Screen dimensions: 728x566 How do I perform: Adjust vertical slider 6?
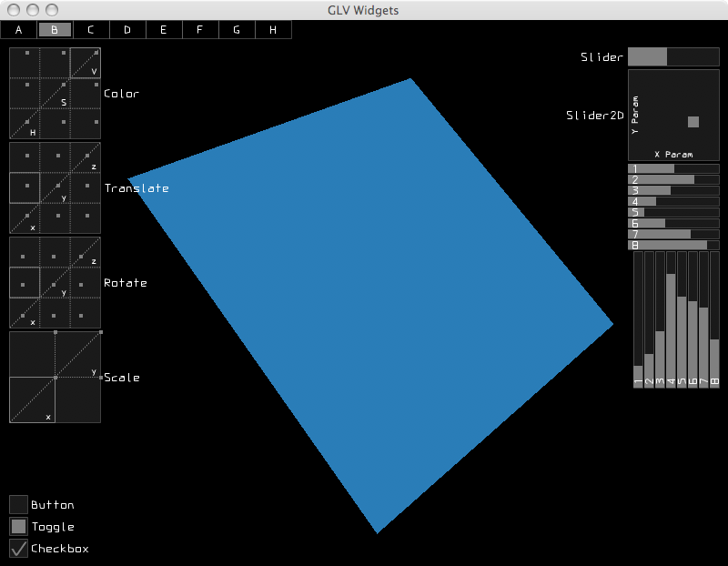[693, 319]
